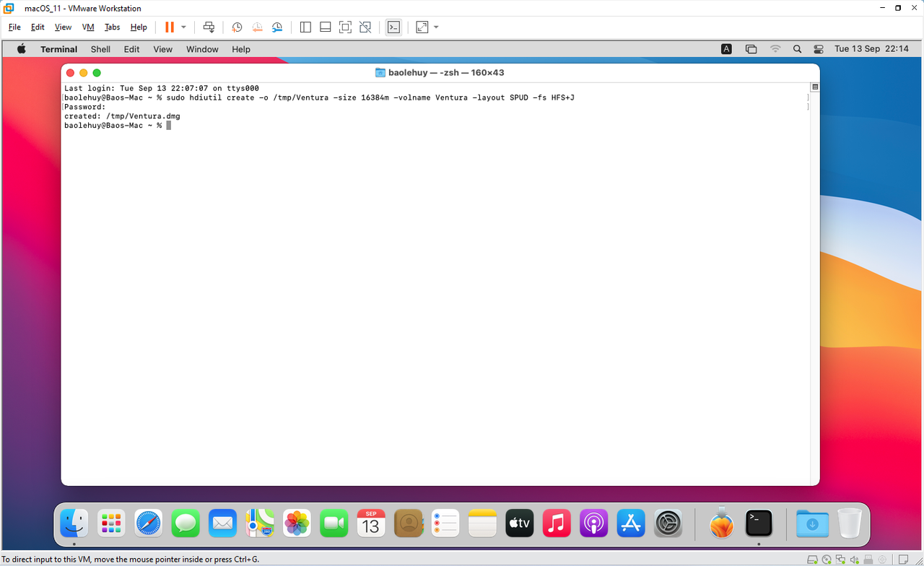Click the Terminal title bar folder icon

click(380, 72)
